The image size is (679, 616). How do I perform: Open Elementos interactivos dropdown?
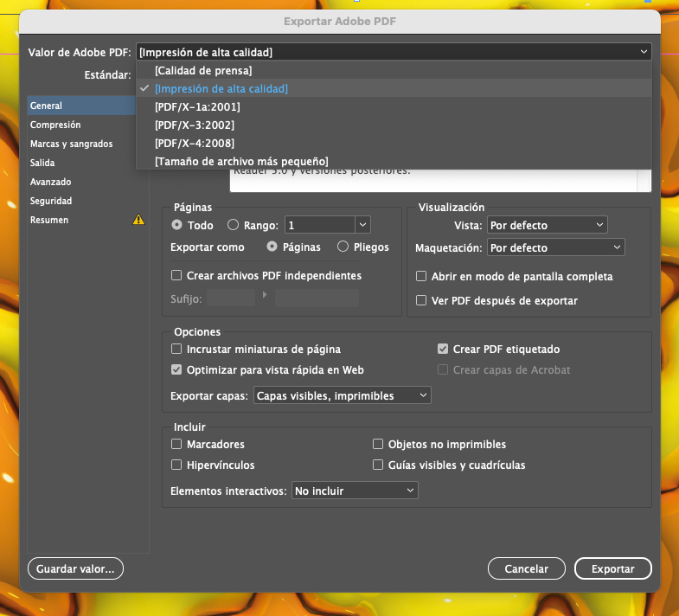355,491
